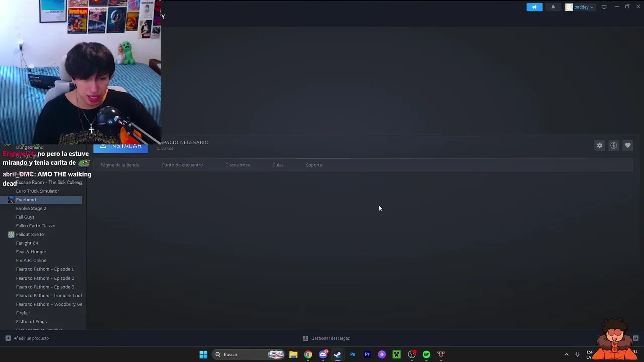Screen dimensions: 644x362
Task: Select Fears to Fathom - Episode 2
Action: coord(45,278)
